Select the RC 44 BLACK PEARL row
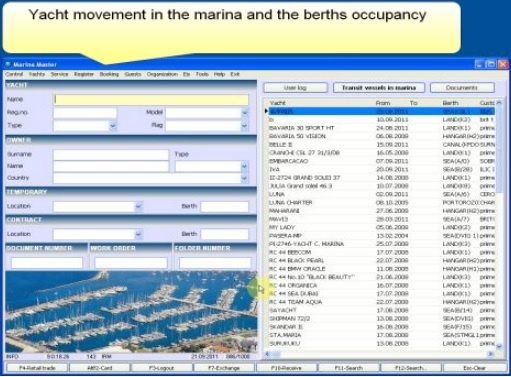The height and width of the screenshot is (377, 511). 382,260
